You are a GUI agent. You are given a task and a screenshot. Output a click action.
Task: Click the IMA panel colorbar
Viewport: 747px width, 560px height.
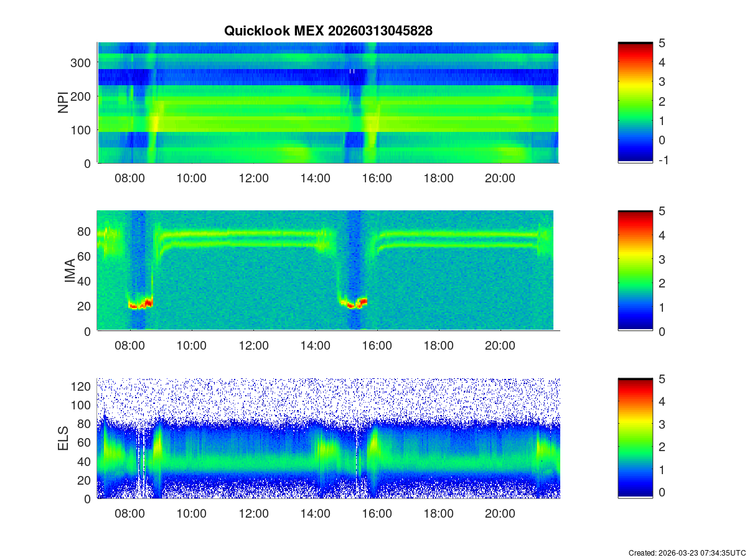pyautogui.click(x=635, y=271)
